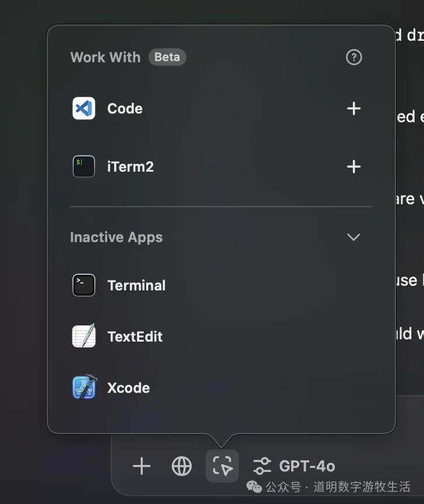Add Code with its plus button
The width and height of the screenshot is (424, 504).
[354, 109]
